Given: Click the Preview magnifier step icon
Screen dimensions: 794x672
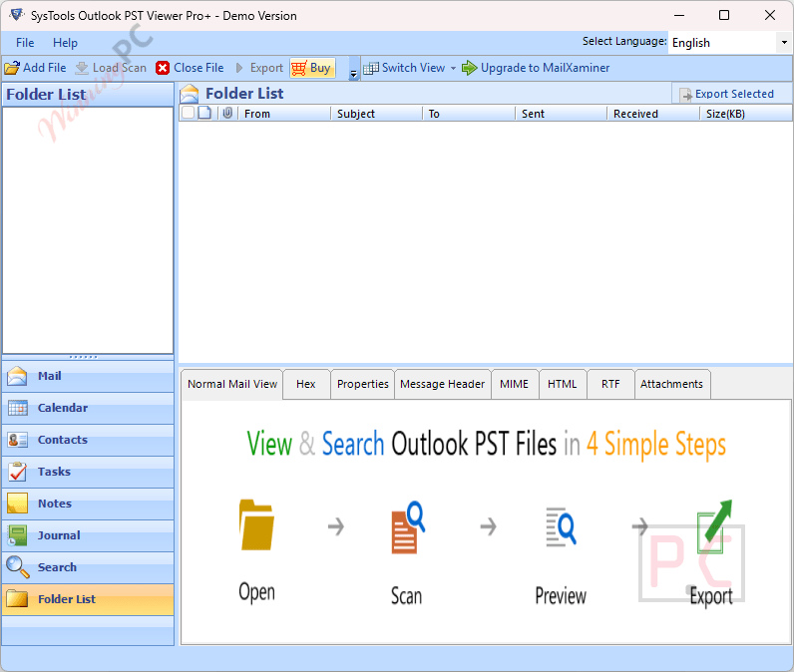Looking at the screenshot, I should tap(561, 526).
